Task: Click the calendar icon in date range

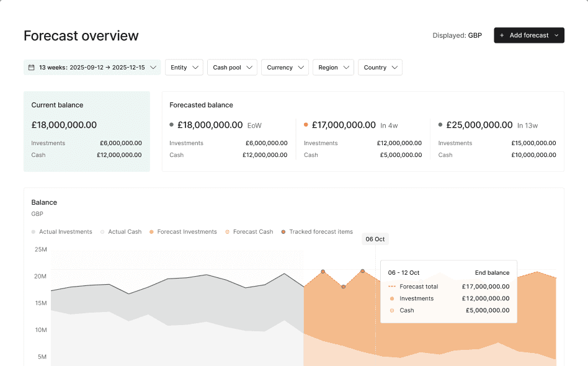Action: coord(32,68)
